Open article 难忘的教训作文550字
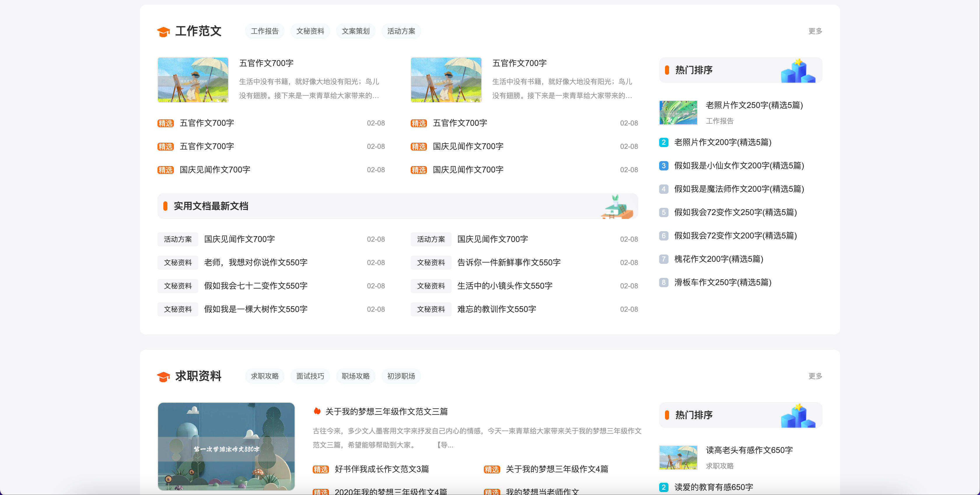Screen dimensions: 980x495 (x=496, y=309)
